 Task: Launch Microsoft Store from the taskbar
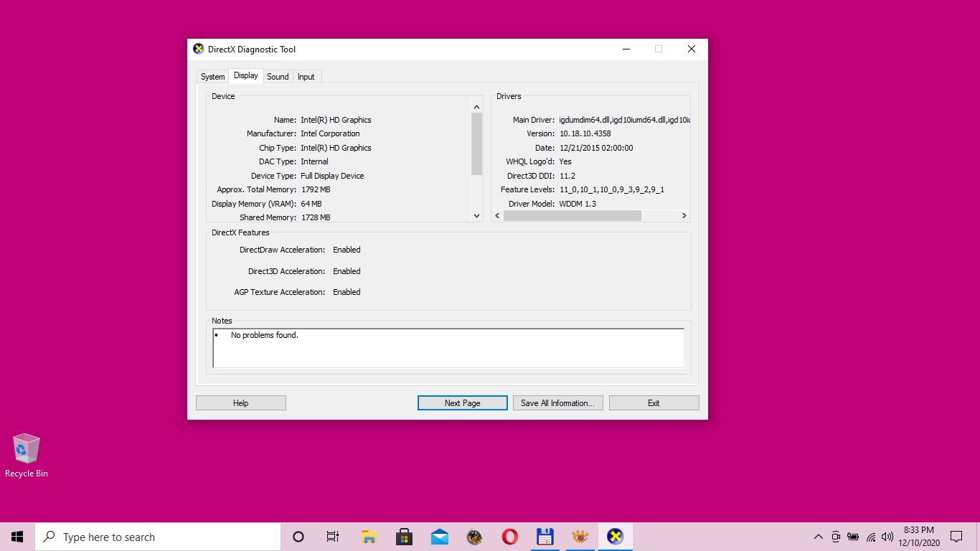404,537
